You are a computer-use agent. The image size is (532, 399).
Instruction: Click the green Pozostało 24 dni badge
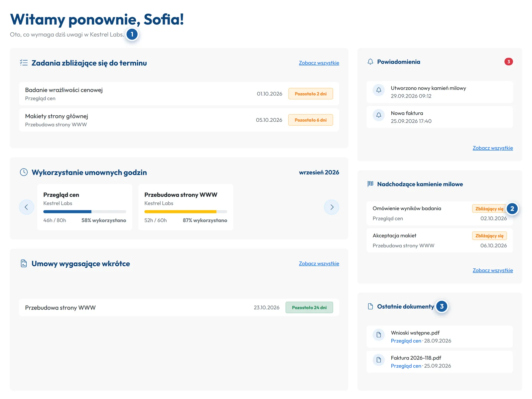[x=309, y=308]
